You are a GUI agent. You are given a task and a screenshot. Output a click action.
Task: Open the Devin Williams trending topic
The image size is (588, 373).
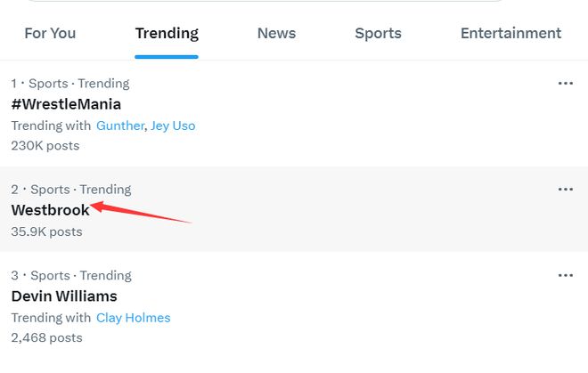click(x=64, y=296)
